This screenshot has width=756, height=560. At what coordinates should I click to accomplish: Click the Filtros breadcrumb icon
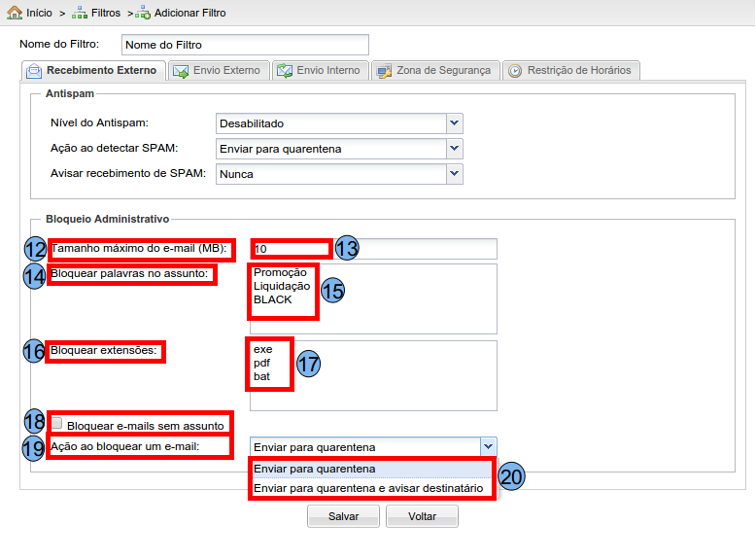pos(80,14)
